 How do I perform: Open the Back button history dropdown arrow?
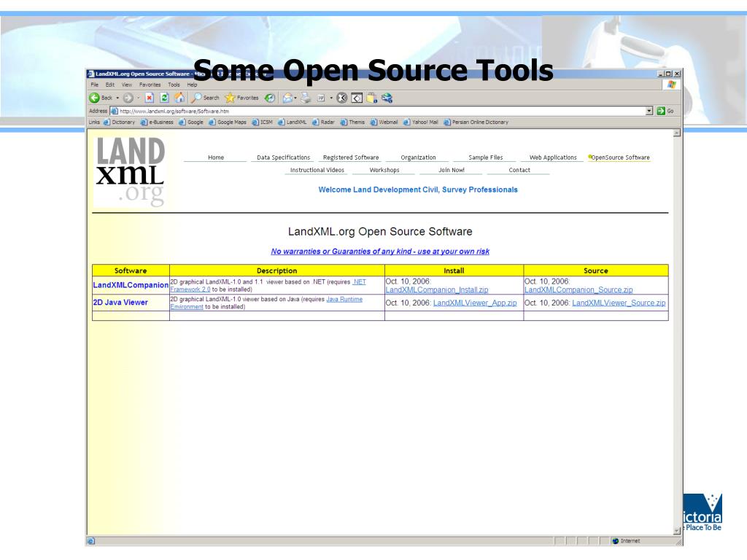117,98
